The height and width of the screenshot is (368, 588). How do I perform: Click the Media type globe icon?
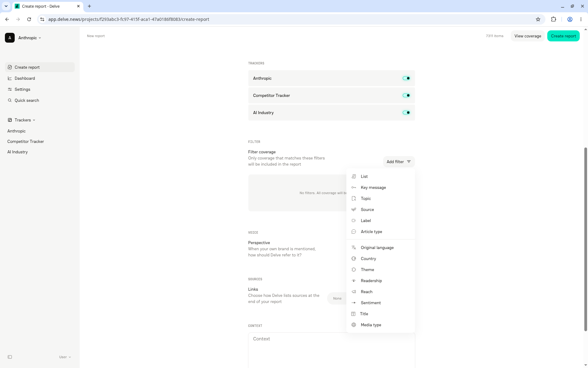coord(354,325)
